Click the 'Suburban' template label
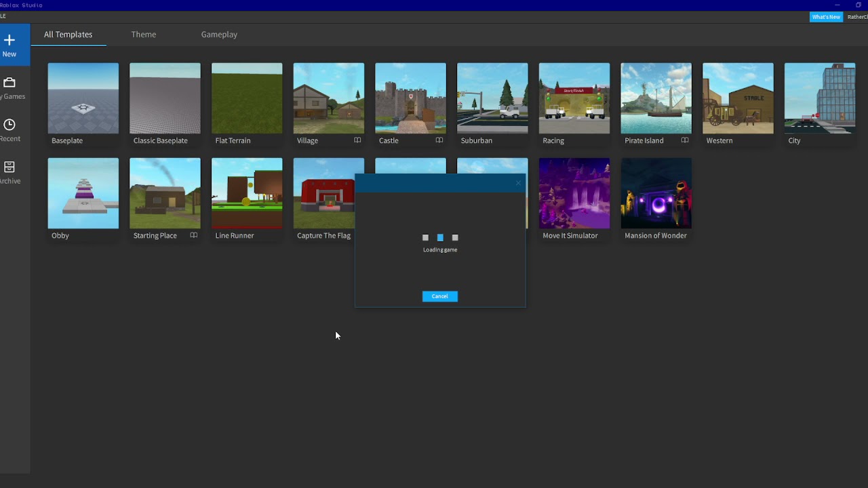 pyautogui.click(x=477, y=140)
